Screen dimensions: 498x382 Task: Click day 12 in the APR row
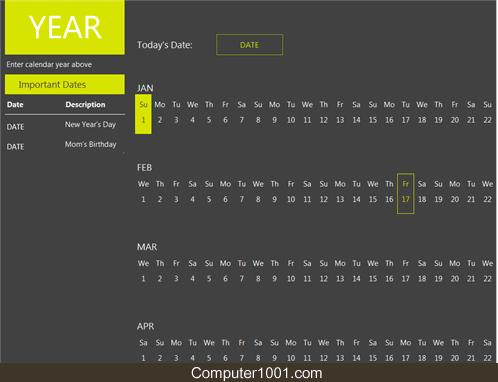[324, 358]
